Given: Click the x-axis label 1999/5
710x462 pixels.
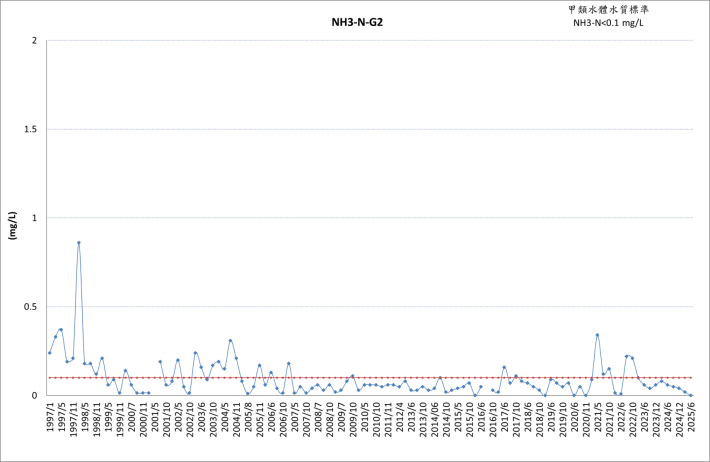Looking at the screenshot, I should (x=109, y=418).
